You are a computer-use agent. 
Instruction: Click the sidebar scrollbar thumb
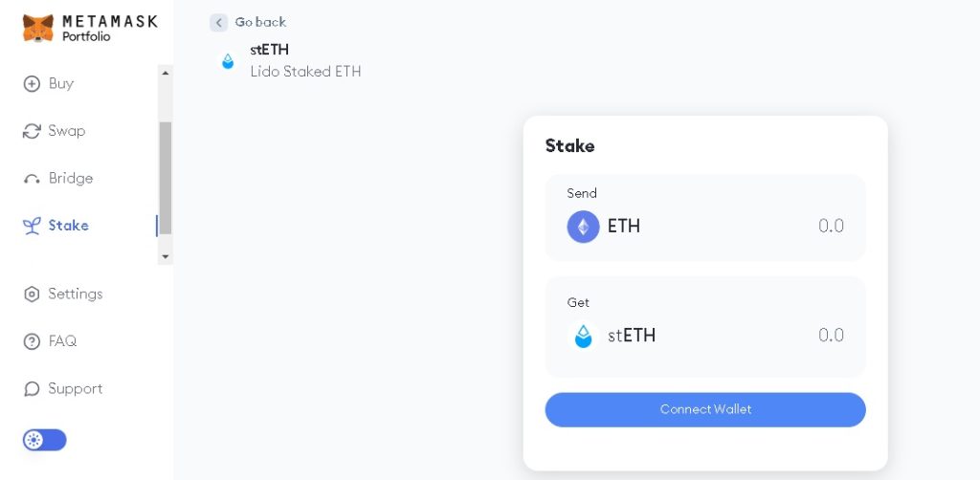[166, 177]
